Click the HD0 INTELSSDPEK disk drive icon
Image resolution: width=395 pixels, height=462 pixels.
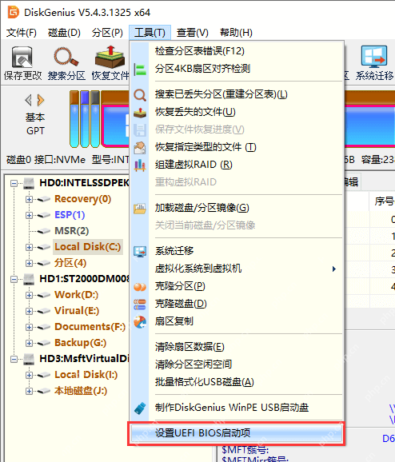point(29,183)
